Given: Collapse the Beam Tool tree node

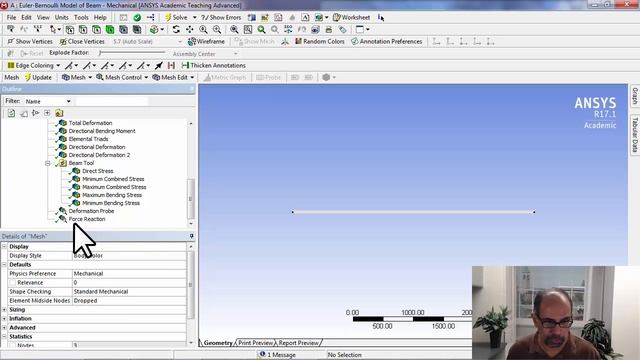Looking at the screenshot, I should (x=48, y=163).
